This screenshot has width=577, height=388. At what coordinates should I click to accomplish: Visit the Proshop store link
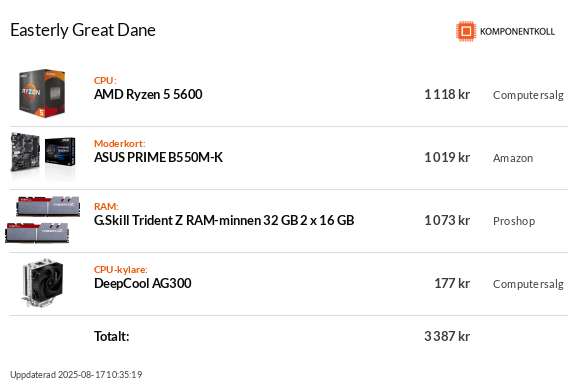pos(514,221)
